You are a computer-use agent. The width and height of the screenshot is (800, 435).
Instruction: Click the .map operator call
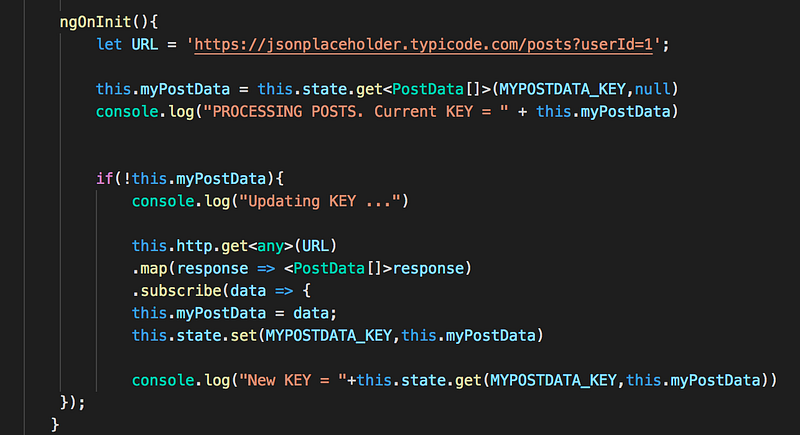pos(153,268)
